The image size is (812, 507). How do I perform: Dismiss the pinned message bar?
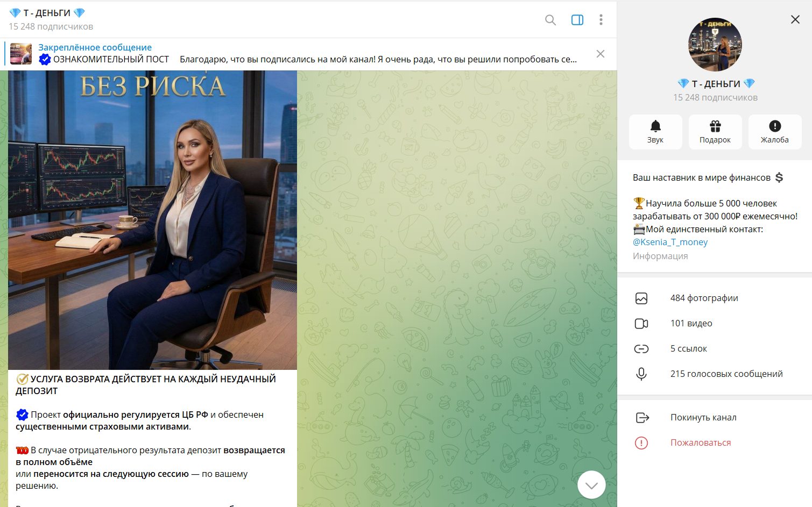tap(601, 54)
